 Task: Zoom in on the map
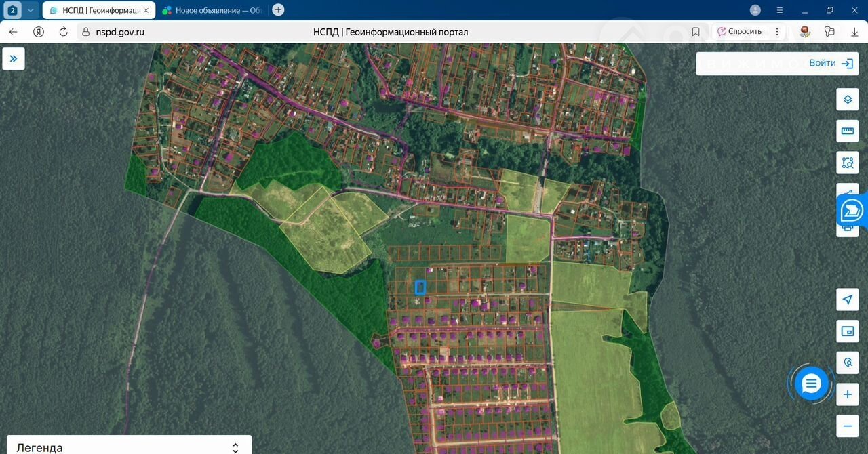(x=847, y=394)
